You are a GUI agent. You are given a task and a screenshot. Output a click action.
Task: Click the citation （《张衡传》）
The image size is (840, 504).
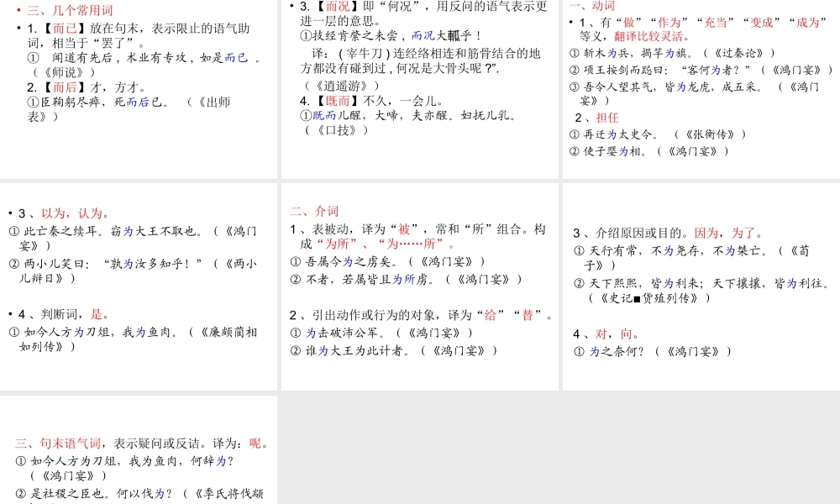click(710, 134)
